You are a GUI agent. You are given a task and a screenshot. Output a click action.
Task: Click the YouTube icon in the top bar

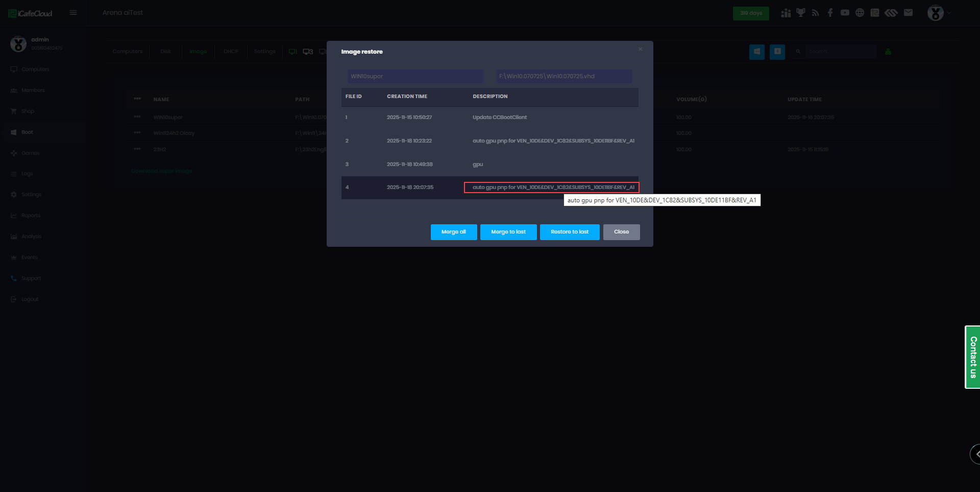845,12
